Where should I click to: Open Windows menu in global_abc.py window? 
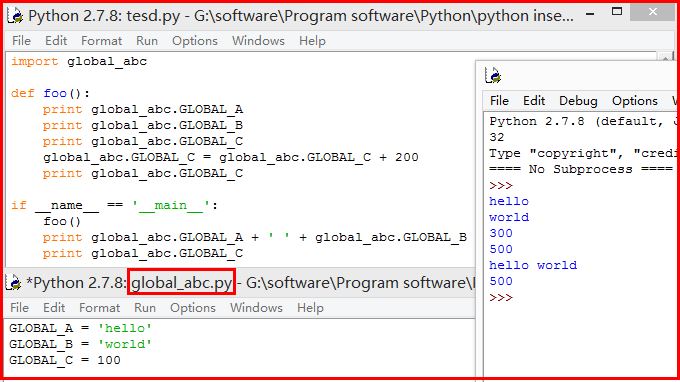(x=256, y=308)
